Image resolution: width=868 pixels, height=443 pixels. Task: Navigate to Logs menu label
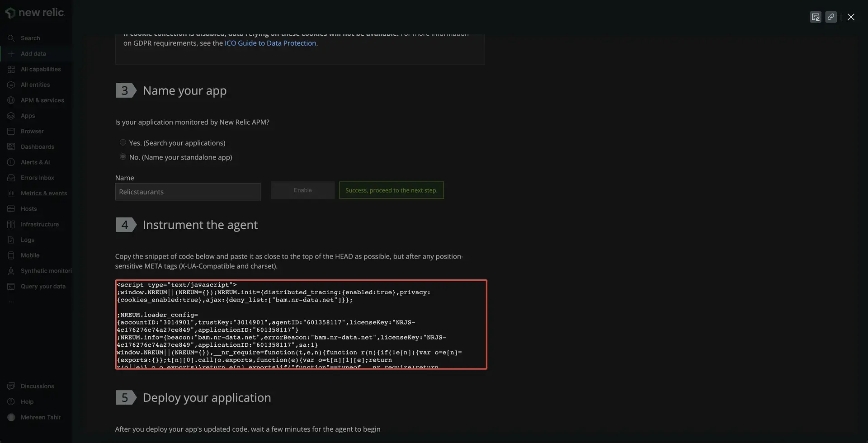(x=28, y=240)
